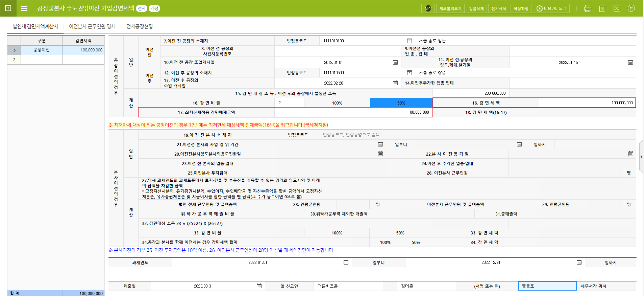Switch to 전체공장현황 tab
This screenshot has width=644, height=296.
(140, 26)
